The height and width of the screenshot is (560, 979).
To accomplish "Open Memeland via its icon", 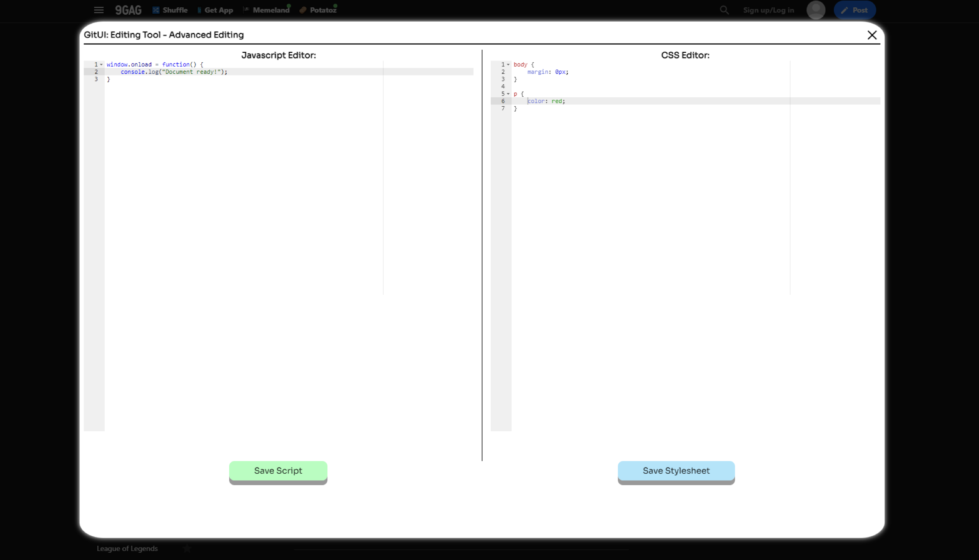I will [246, 9].
